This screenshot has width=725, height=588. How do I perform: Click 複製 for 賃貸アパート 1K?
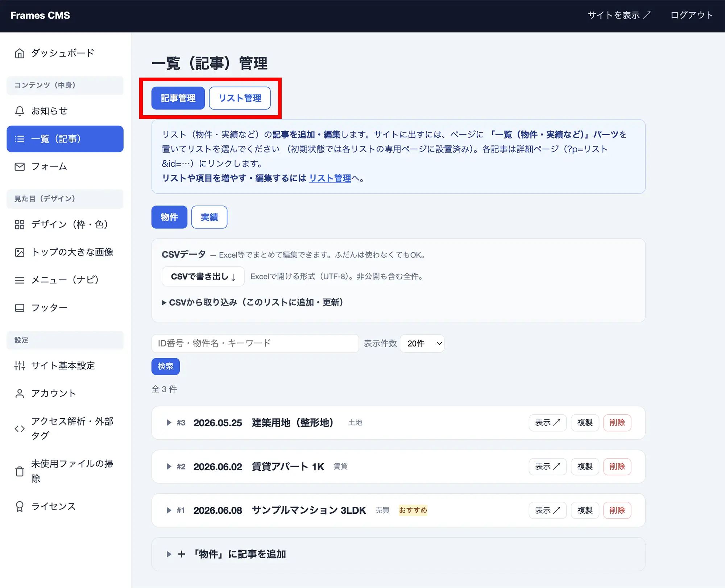[x=585, y=467]
